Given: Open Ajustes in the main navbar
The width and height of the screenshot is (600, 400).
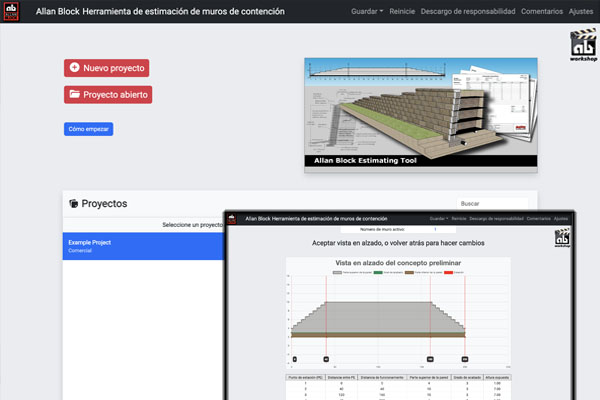Looking at the screenshot, I should point(580,11).
